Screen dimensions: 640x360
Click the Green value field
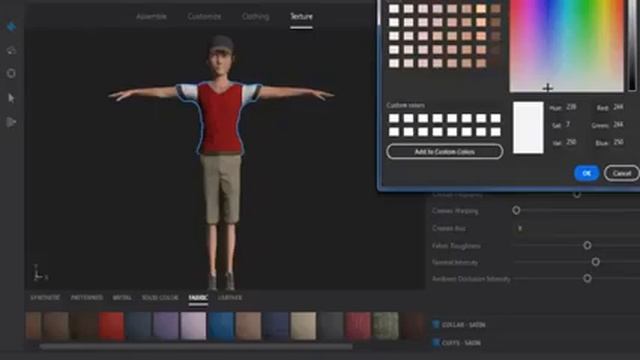[618, 124]
